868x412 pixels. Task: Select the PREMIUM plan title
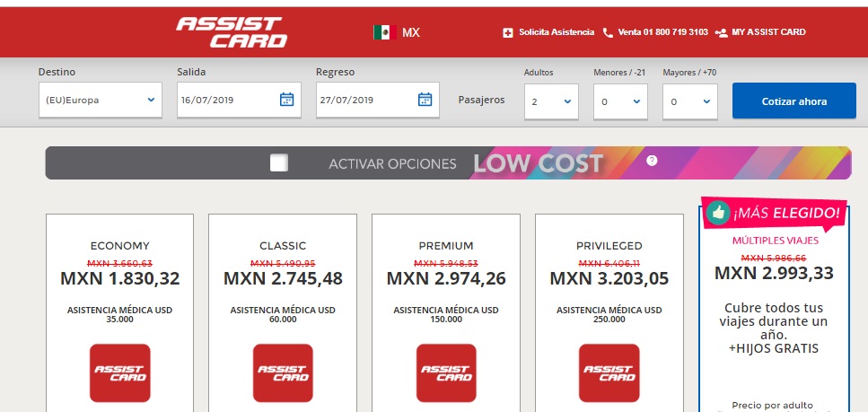[x=446, y=246]
